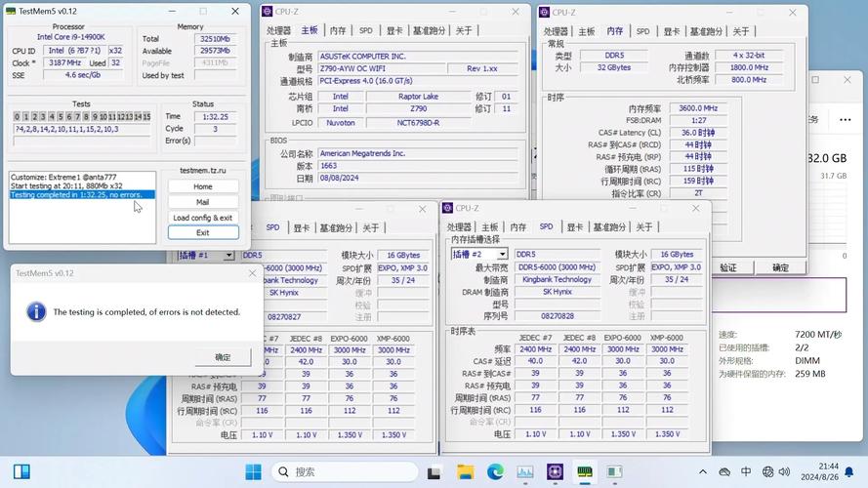Image resolution: width=868 pixels, height=488 pixels.
Task: Click the Mail button in TestMem5
Action: (203, 202)
